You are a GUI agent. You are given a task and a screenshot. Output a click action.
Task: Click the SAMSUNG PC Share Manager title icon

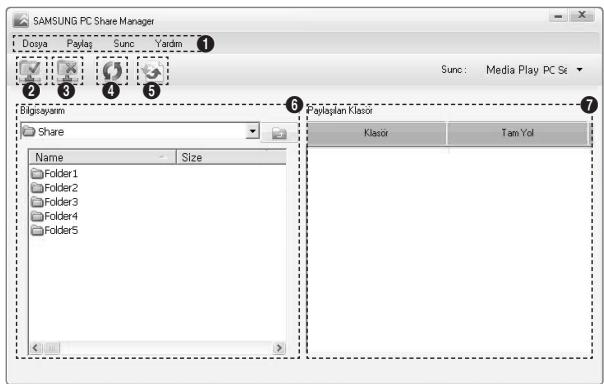(20, 20)
